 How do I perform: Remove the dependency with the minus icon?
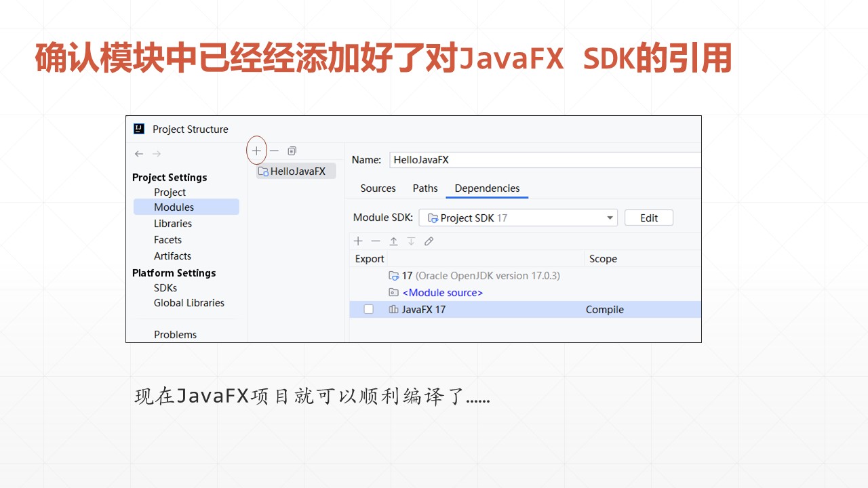click(x=376, y=241)
